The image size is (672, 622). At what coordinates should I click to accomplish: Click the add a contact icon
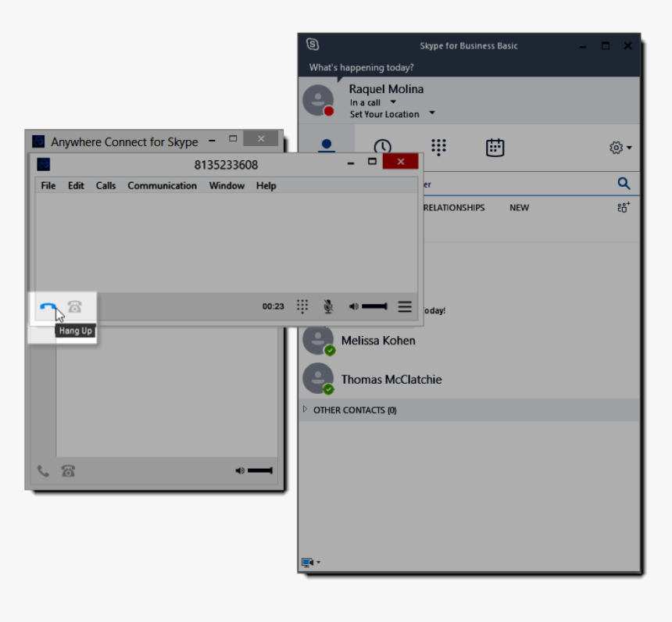pyautogui.click(x=624, y=207)
